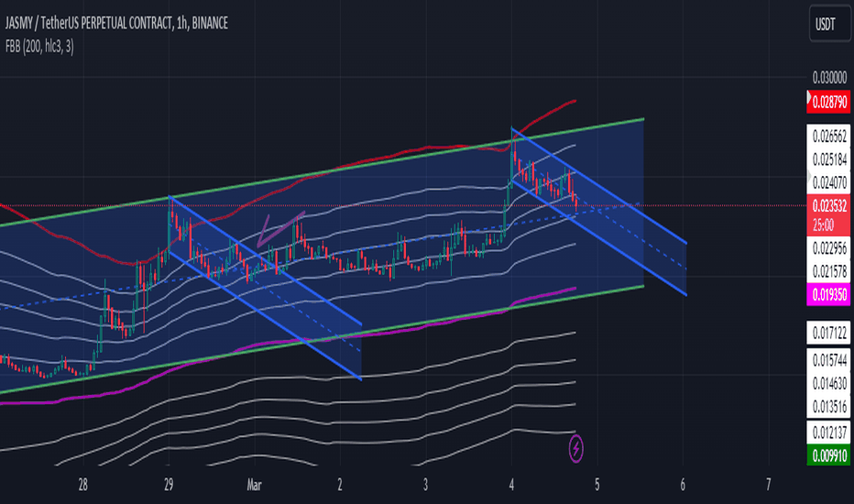This screenshot has height=504, width=854.
Task: Click the 5 date label on the time axis
Action: pos(597,485)
